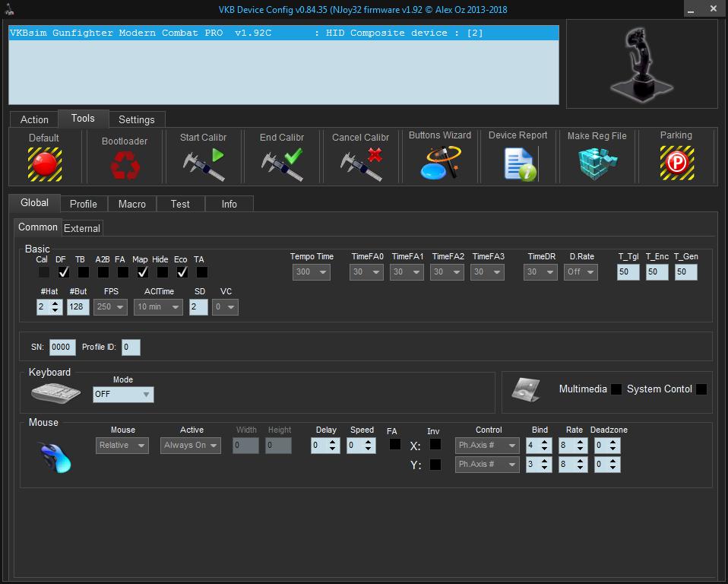Open the TimeFA3 dropdown
This screenshot has width=728, height=584.
point(488,271)
